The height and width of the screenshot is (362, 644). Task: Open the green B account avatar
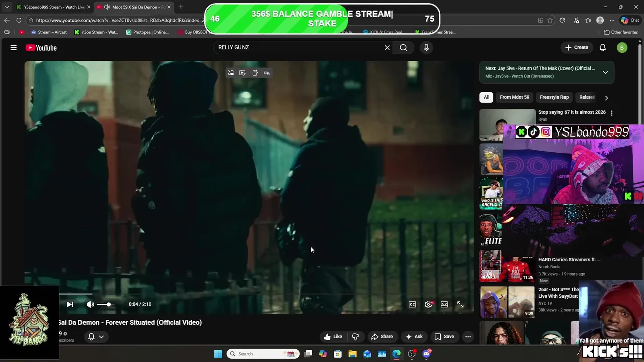click(622, 48)
